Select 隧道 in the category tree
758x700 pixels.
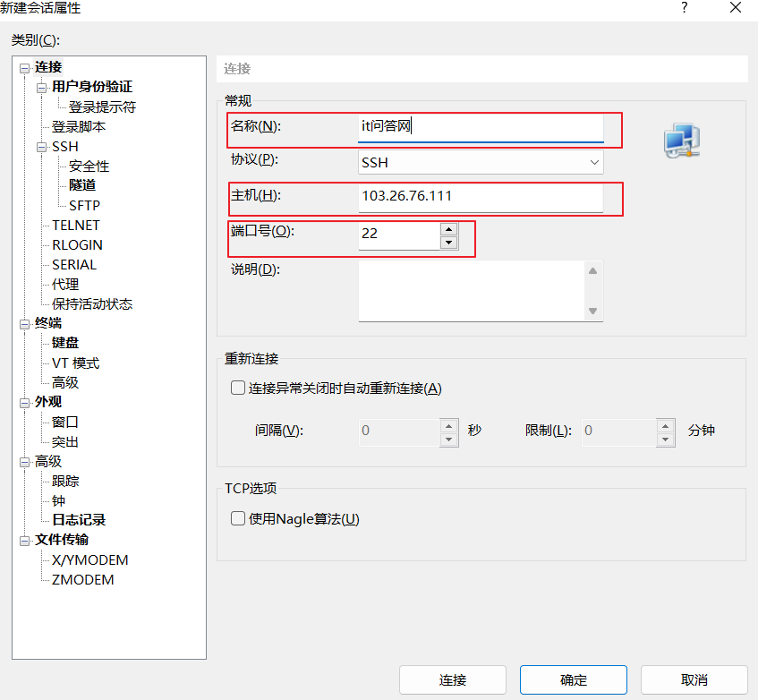tap(82, 185)
